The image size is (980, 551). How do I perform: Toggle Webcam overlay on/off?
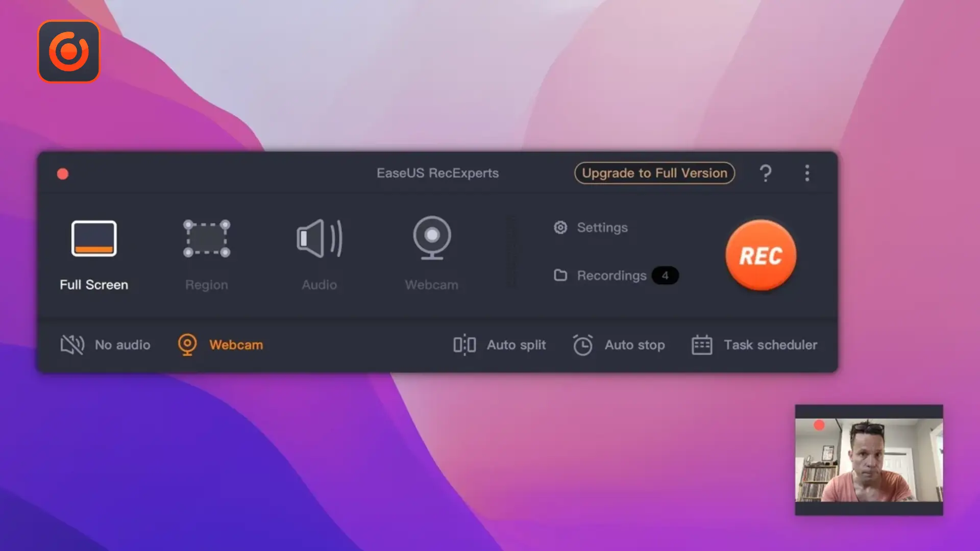[219, 344]
